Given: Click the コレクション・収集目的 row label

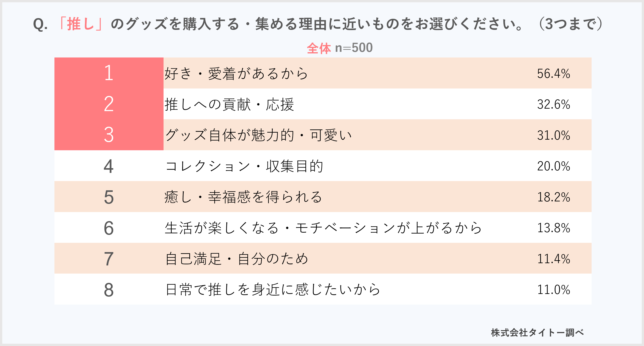Looking at the screenshot, I should tap(244, 166).
